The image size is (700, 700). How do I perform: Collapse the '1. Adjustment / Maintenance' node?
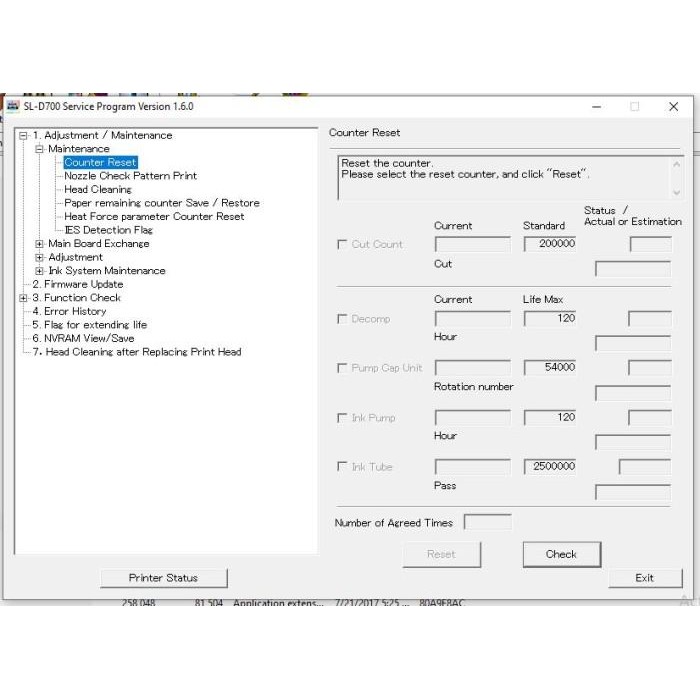tap(23, 136)
